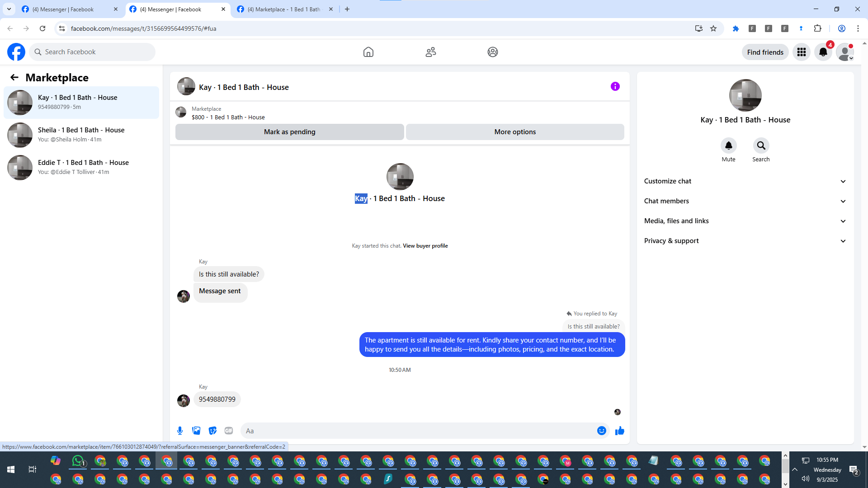Screen dimensions: 868x488
Task: Click the Find friends button
Action: (x=765, y=52)
